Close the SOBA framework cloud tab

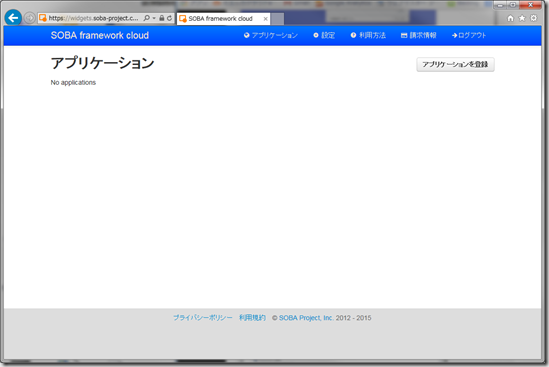(x=265, y=19)
